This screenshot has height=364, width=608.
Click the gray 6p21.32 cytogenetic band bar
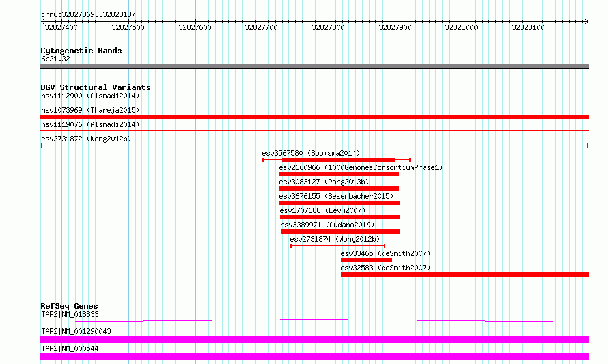[x=314, y=66]
